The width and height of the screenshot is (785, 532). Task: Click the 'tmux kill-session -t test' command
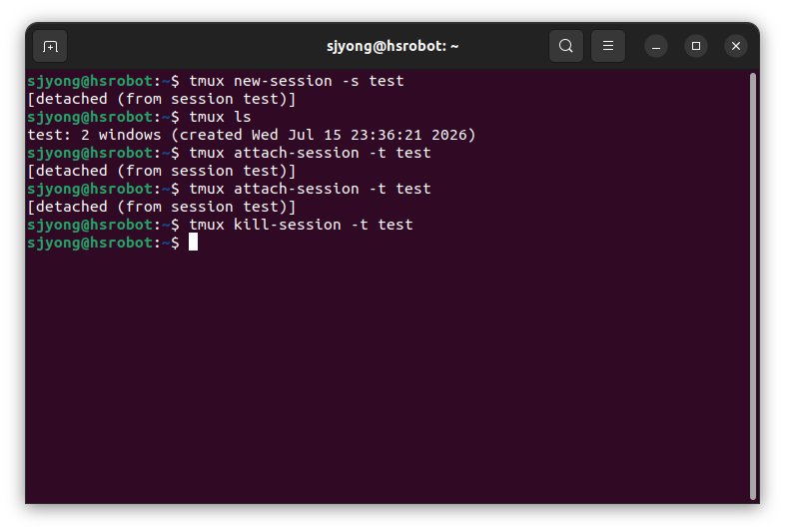301,225
